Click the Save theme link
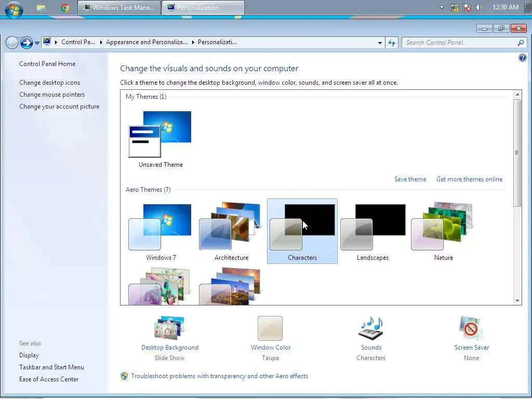532x399 pixels. pyautogui.click(x=410, y=179)
